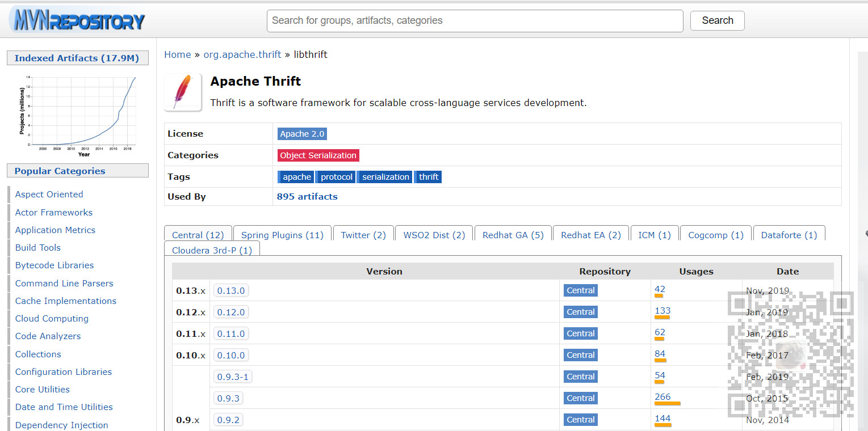Open the Indexed Artifacts (17.9M) heading link
This screenshot has height=431, width=868.
point(77,58)
